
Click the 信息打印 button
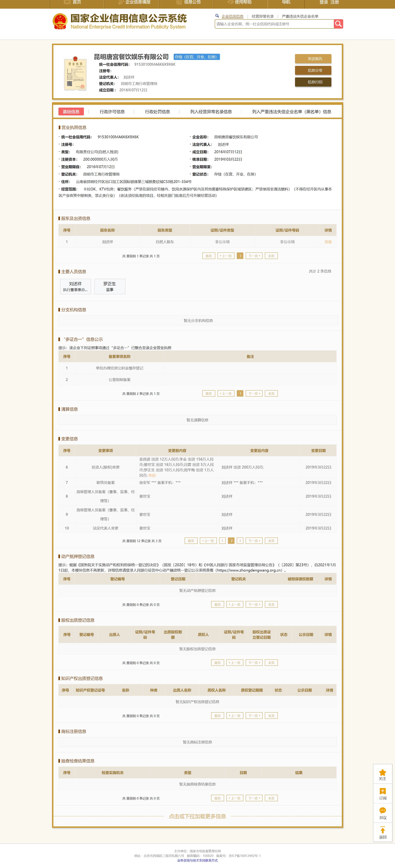pos(313,82)
